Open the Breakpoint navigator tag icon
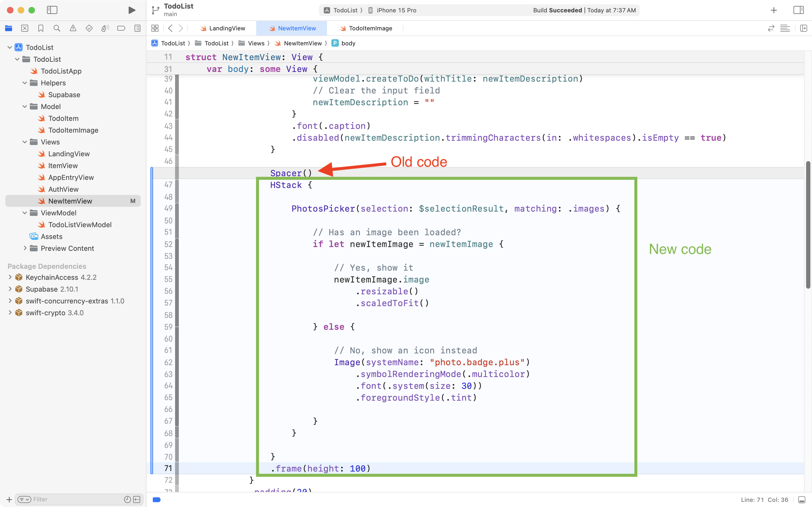812x507 pixels. click(121, 28)
